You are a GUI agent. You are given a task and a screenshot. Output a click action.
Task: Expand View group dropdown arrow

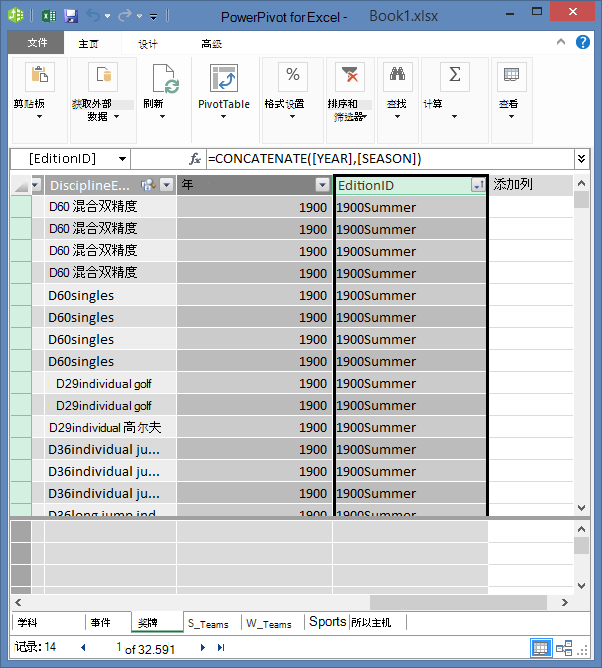[511, 117]
